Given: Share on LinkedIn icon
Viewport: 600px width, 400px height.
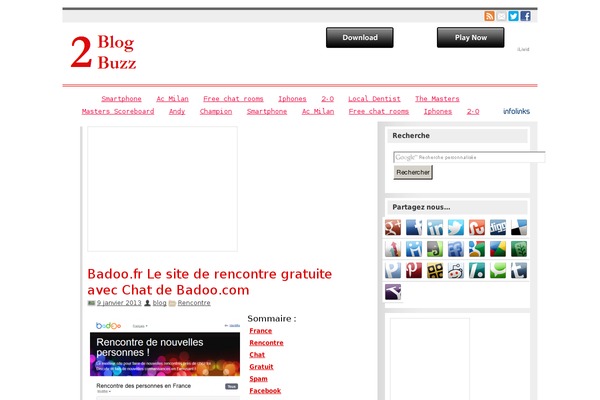Looking at the screenshot, I should pos(435,227).
